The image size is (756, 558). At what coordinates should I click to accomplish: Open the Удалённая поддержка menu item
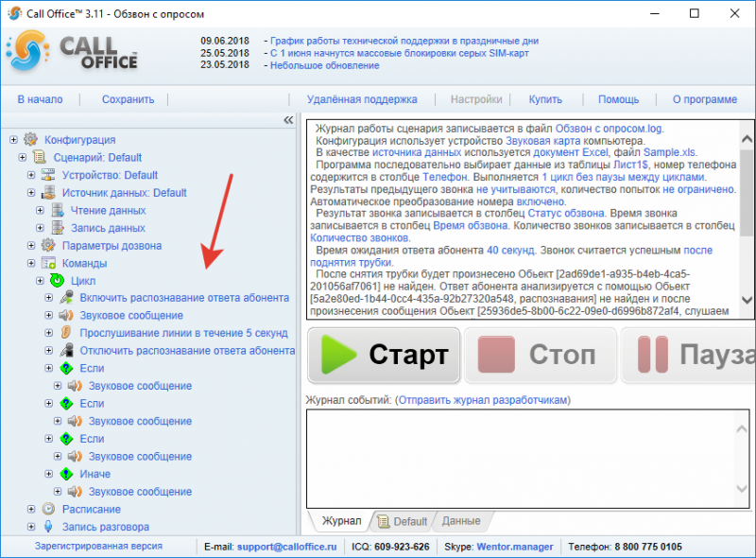pyautogui.click(x=362, y=99)
